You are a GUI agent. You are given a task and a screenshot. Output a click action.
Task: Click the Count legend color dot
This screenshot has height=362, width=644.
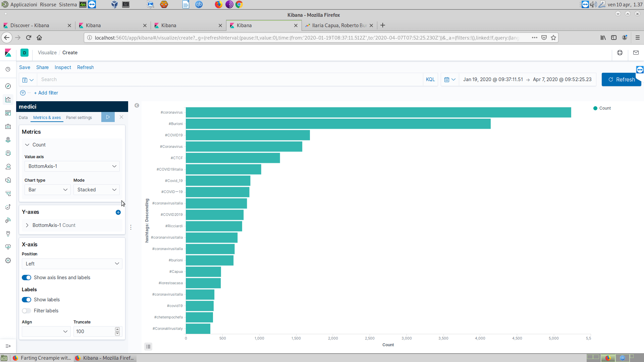click(595, 108)
